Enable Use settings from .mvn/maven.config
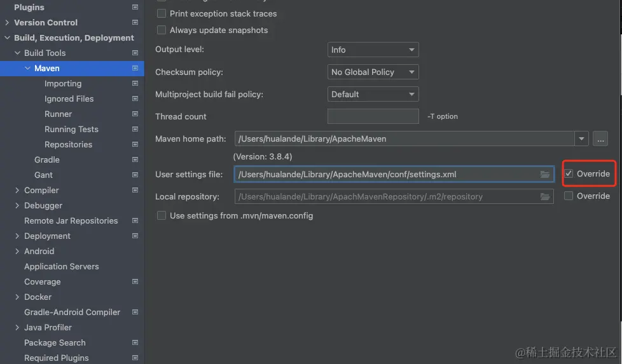The height and width of the screenshot is (364, 622). click(x=162, y=215)
